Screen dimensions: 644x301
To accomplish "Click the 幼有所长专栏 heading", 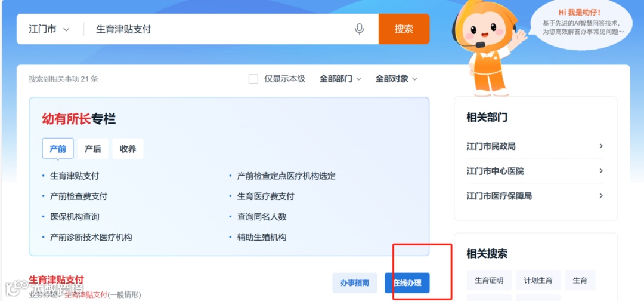I will [x=79, y=119].
